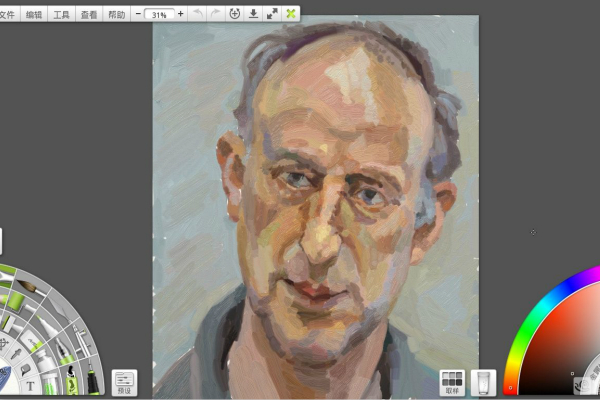Open the 编辑 menu

point(33,15)
